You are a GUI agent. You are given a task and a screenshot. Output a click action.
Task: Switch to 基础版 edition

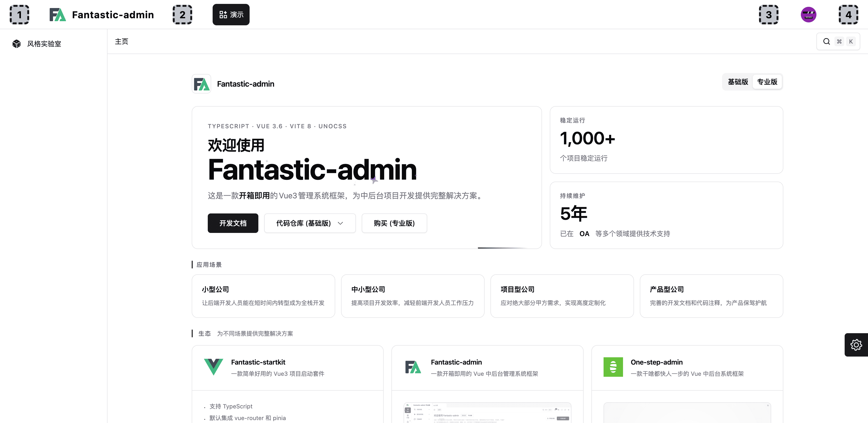tap(738, 82)
